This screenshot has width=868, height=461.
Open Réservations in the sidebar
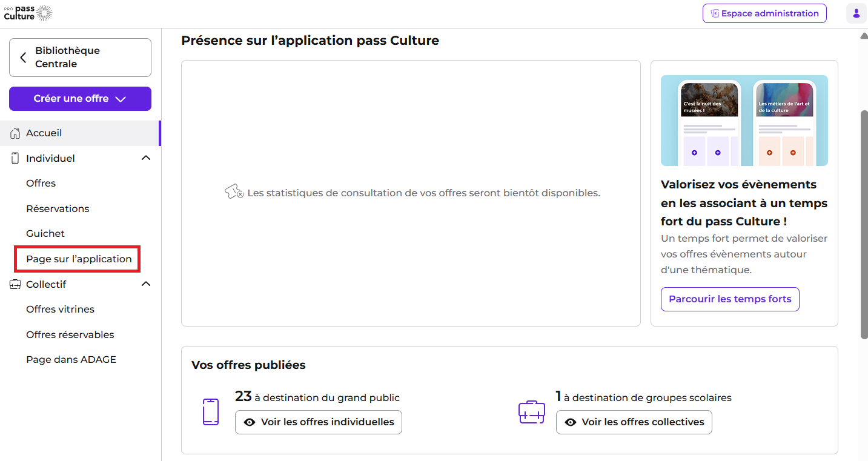tap(58, 209)
